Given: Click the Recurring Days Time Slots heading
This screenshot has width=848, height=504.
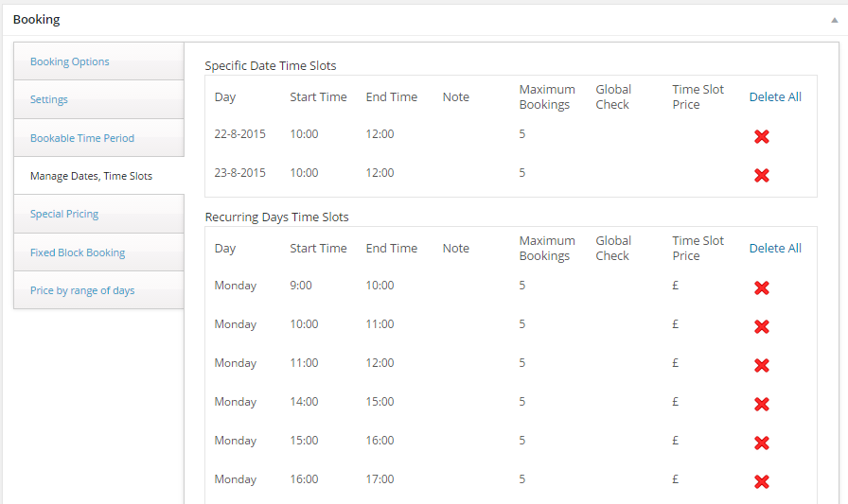Looking at the screenshot, I should pyautogui.click(x=277, y=217).
